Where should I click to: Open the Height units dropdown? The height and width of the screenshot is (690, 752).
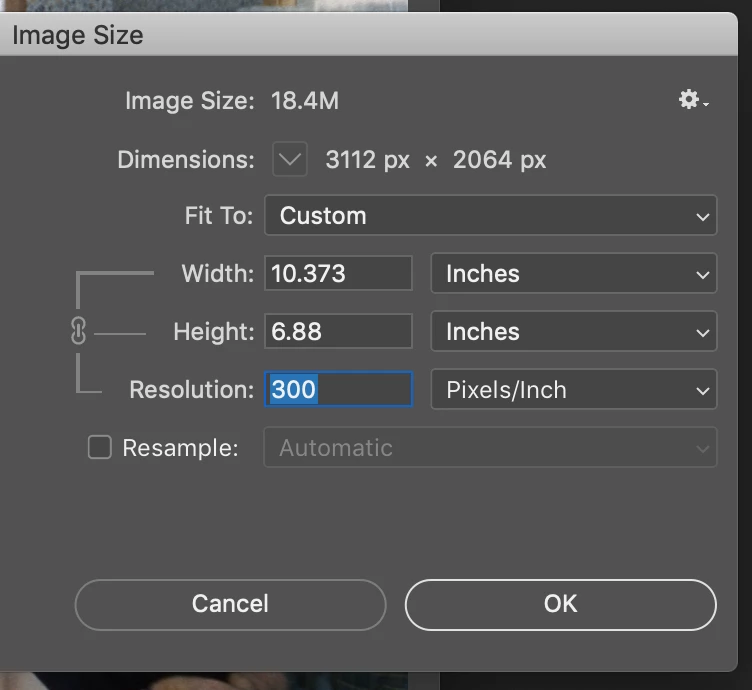tap(573, 332)
